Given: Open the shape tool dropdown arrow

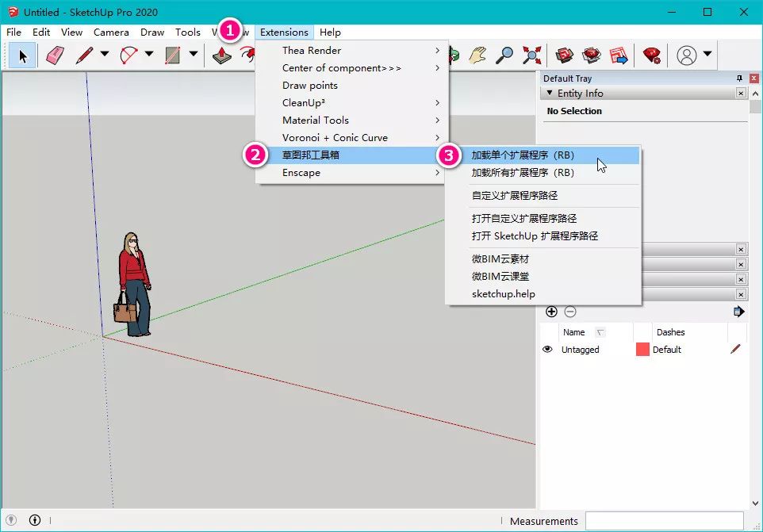Looking at the screenshot, I should pyautogui.click(x=194, y=53).
